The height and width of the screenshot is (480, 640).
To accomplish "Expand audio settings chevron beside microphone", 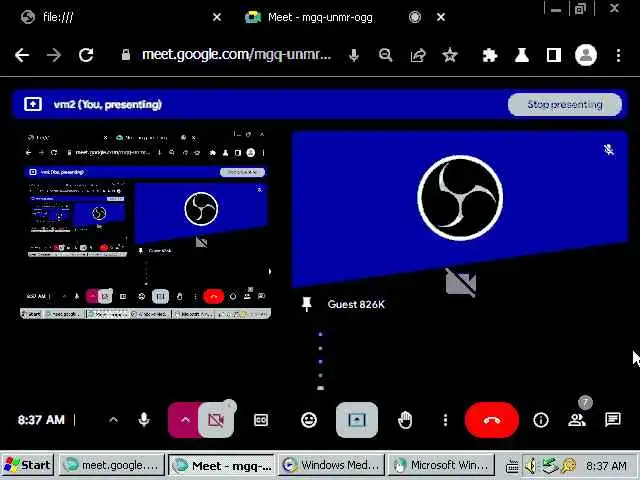I will point(113,420).
